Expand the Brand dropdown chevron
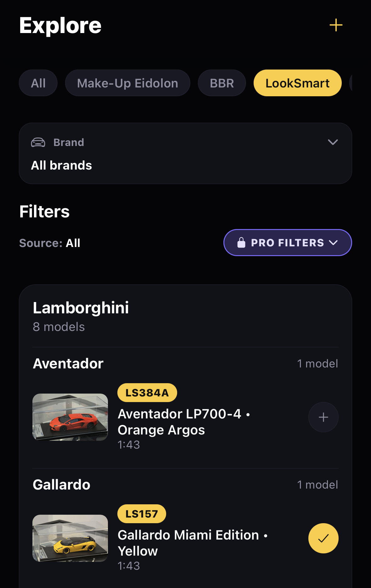This screenshot has width=371, height=588. (333, 142)
